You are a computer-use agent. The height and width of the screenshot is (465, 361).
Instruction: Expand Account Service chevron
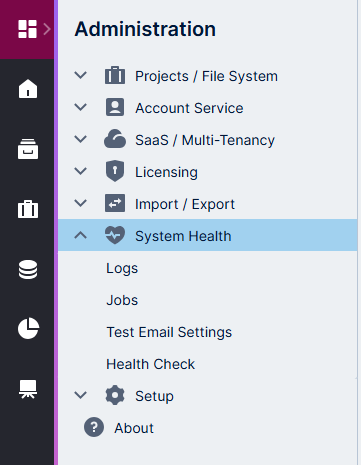click(81, 107)
